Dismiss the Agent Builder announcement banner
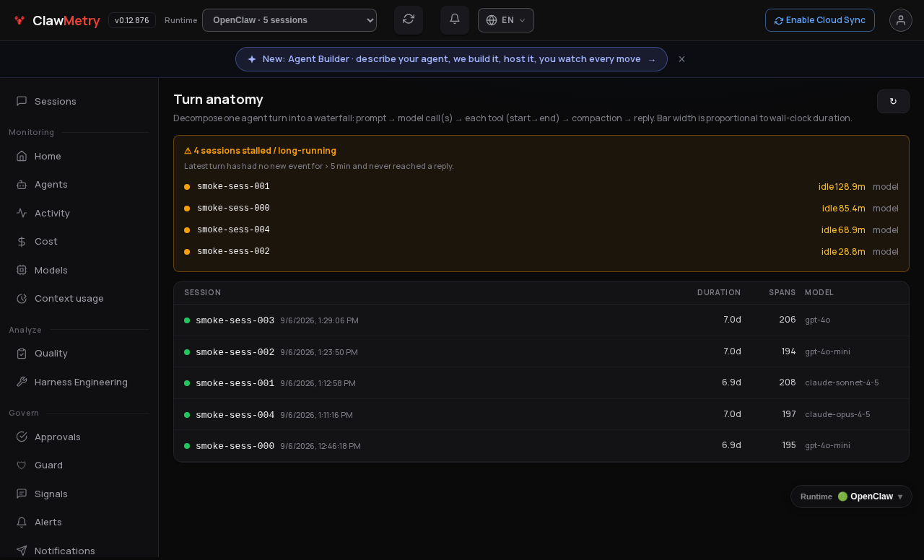 point(681,59)
